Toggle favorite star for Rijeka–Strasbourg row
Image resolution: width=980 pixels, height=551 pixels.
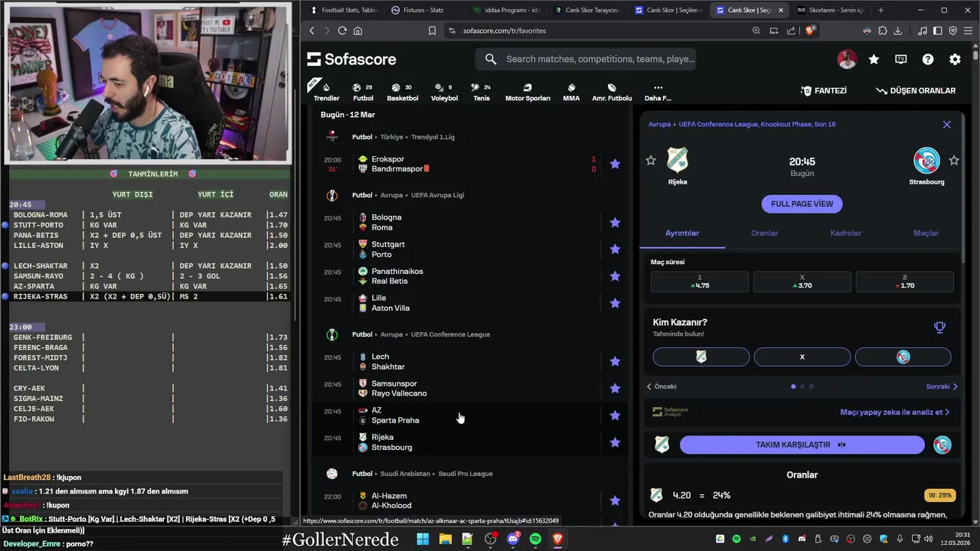pyautogui.click(x=615, y=442)
